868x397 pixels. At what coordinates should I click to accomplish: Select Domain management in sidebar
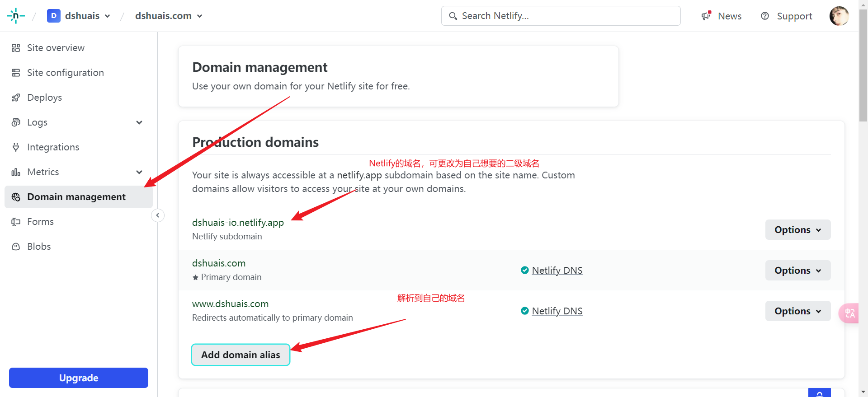pyautogui.click(x=79, y=197)
